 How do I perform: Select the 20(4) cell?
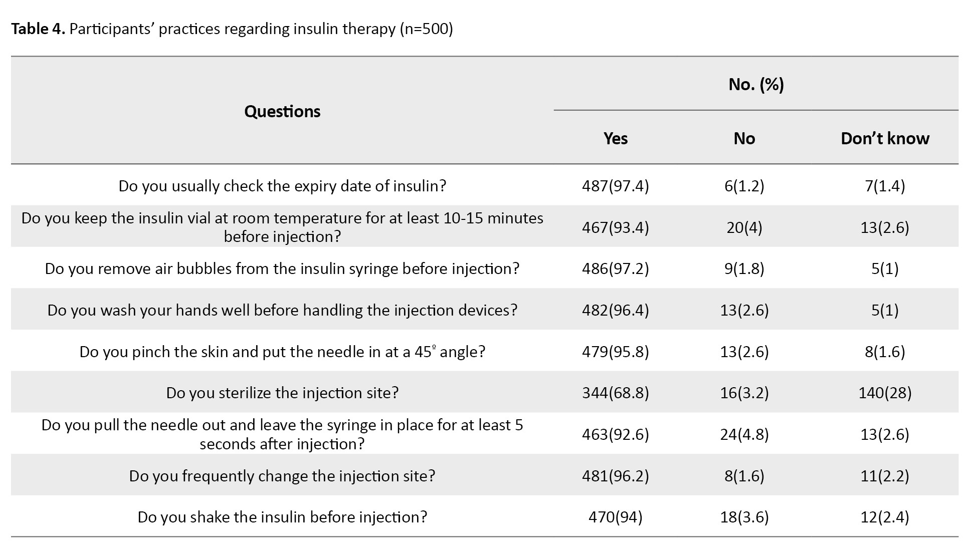point(744,228)
